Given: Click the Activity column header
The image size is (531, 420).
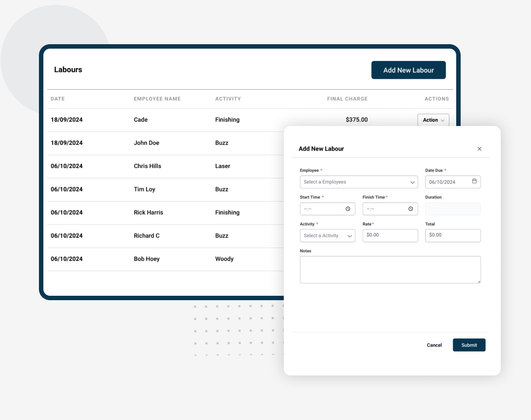Looking at the screenshot, I should 228,99.
